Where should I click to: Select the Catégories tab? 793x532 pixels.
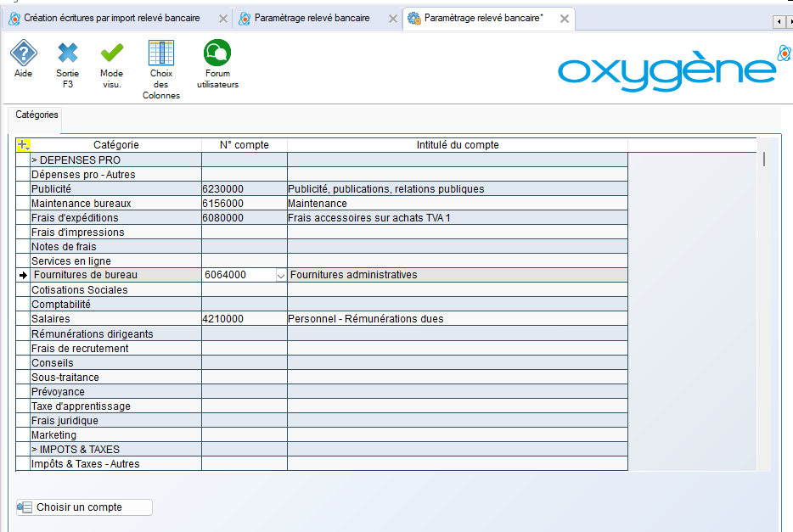point(37,115)
